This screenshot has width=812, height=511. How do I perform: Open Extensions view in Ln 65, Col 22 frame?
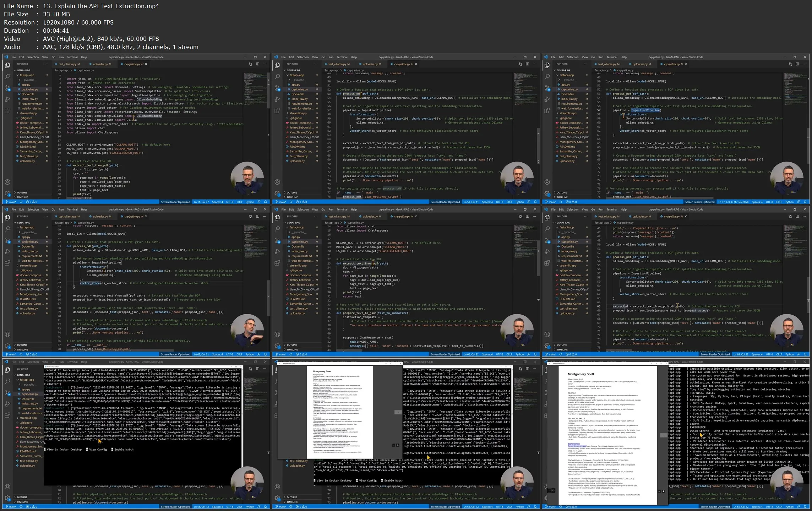coord(277,263)
